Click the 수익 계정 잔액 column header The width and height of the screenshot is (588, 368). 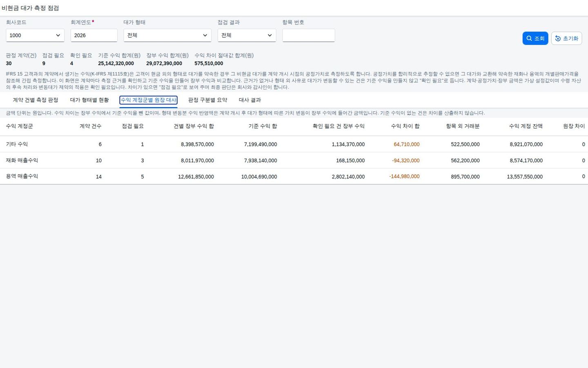tap(526, 126)
